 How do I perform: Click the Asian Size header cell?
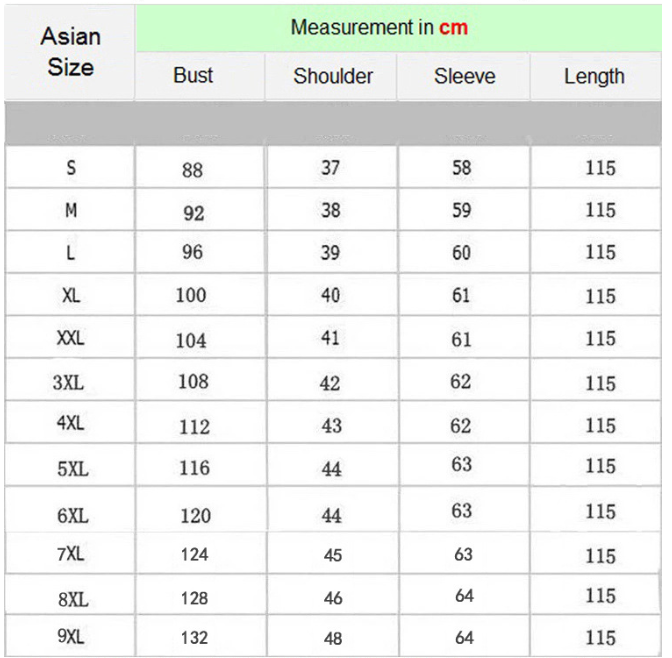pos(70,52)
